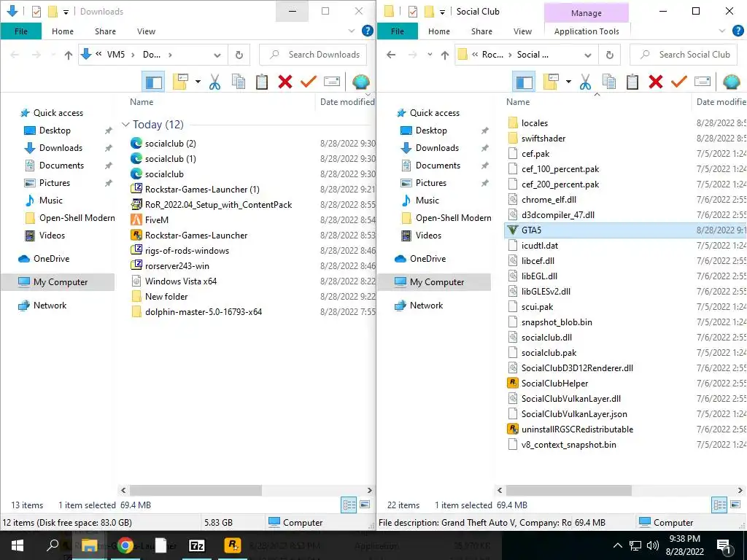Click Paste icon in Social Club toolbar
Screen dimensions: 747x560
coord(632,82)
